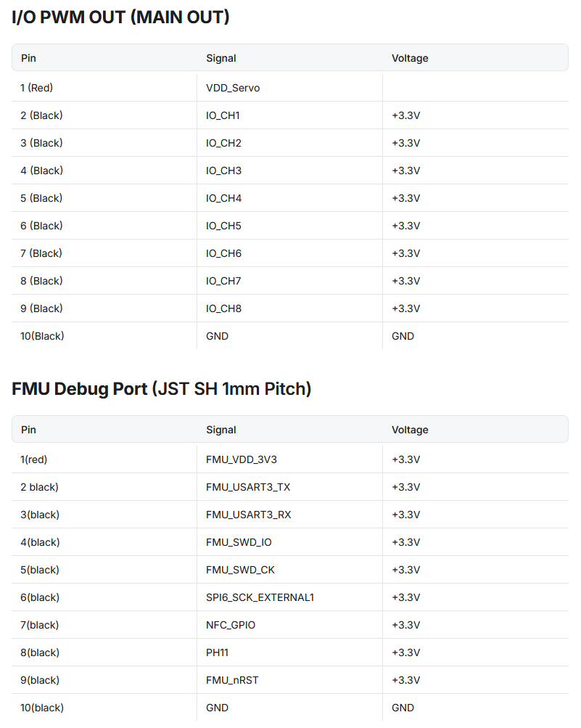This screenshot has height=728, width=581.
Task: Click the FMU_USART3_RX signal cell
Action: pos(248,515)
